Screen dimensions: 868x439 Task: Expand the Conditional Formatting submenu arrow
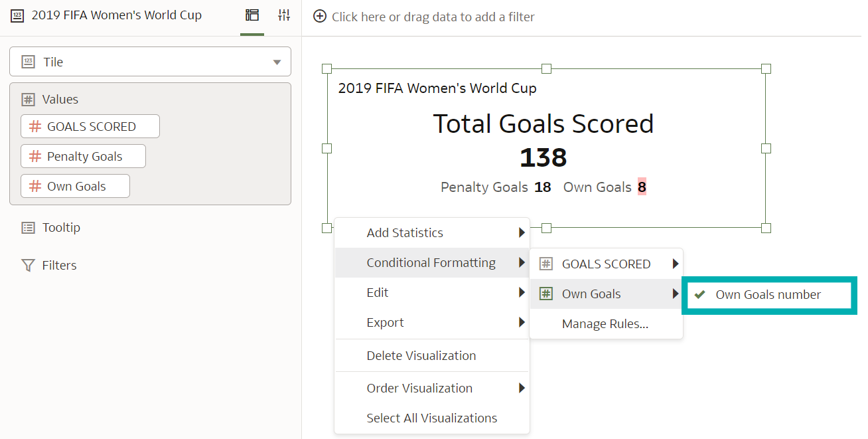pyautogui.click(x=522, y=262)
